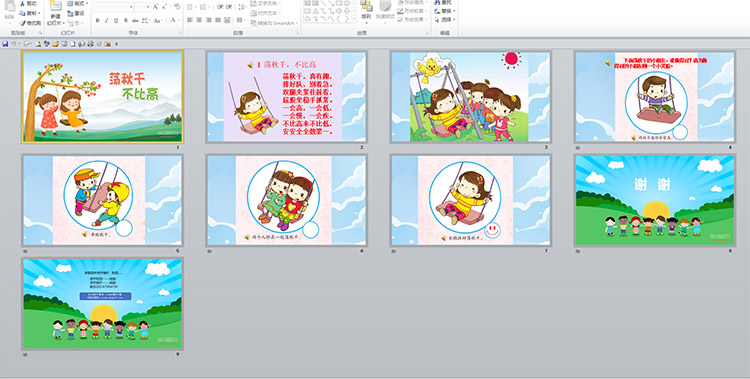
Task: Click the Increase Font Size icon
Action: click(155, 7)
